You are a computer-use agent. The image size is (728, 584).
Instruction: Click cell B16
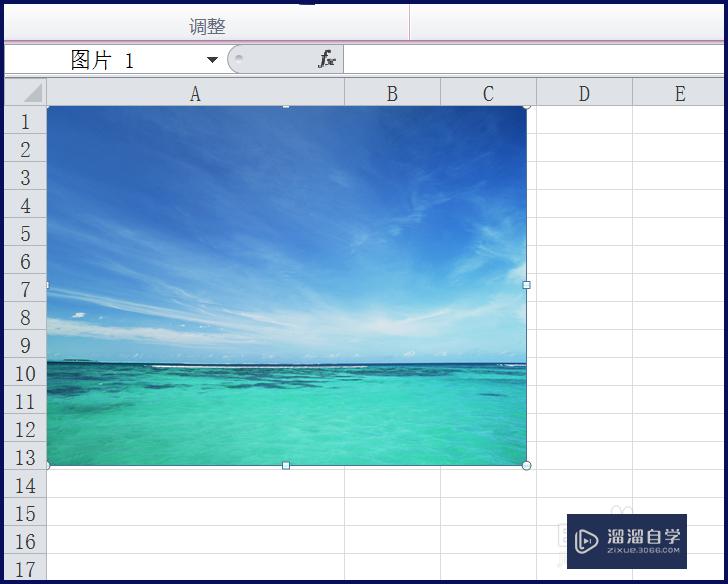click(392, 539)
